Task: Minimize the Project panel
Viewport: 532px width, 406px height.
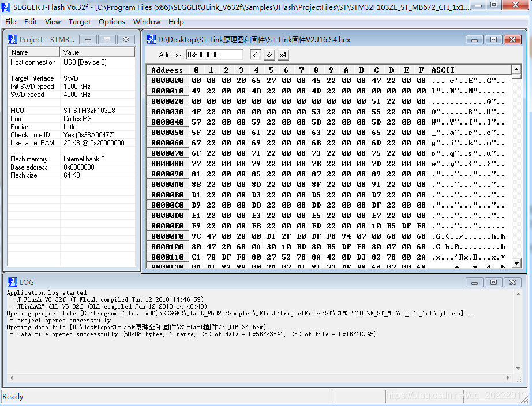Action: click(87, 40)
